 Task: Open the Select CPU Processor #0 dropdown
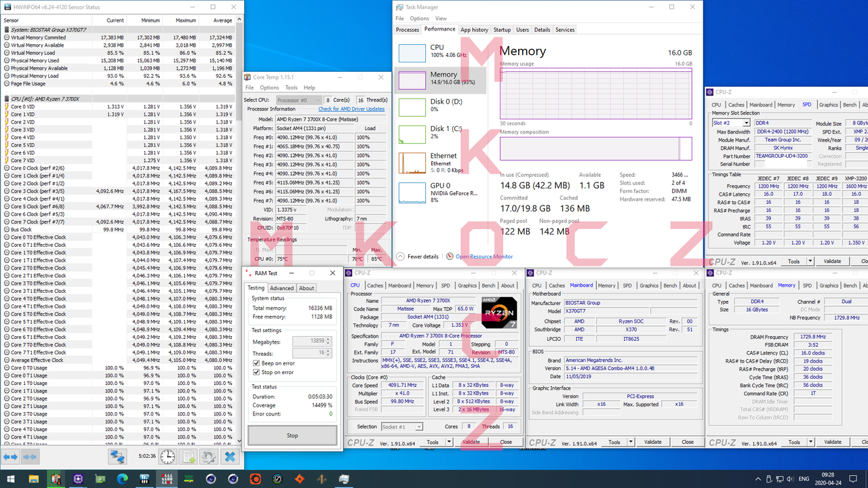(x=298, y=100)
